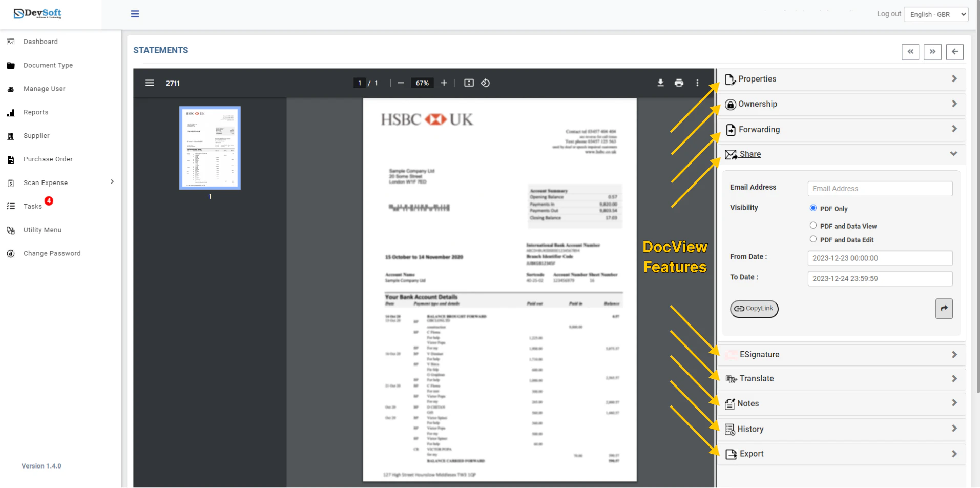
Task: Click Log out
Action: (x=888, y=14)
